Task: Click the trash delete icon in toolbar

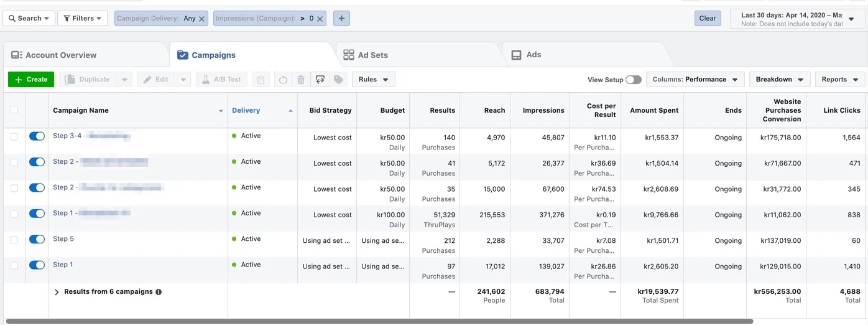Action: point(301,80)
